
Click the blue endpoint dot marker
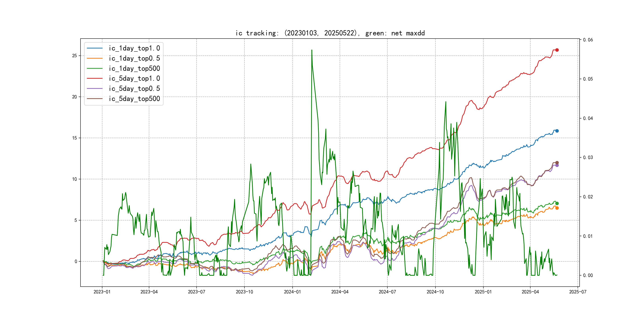[x=557, y=131]
